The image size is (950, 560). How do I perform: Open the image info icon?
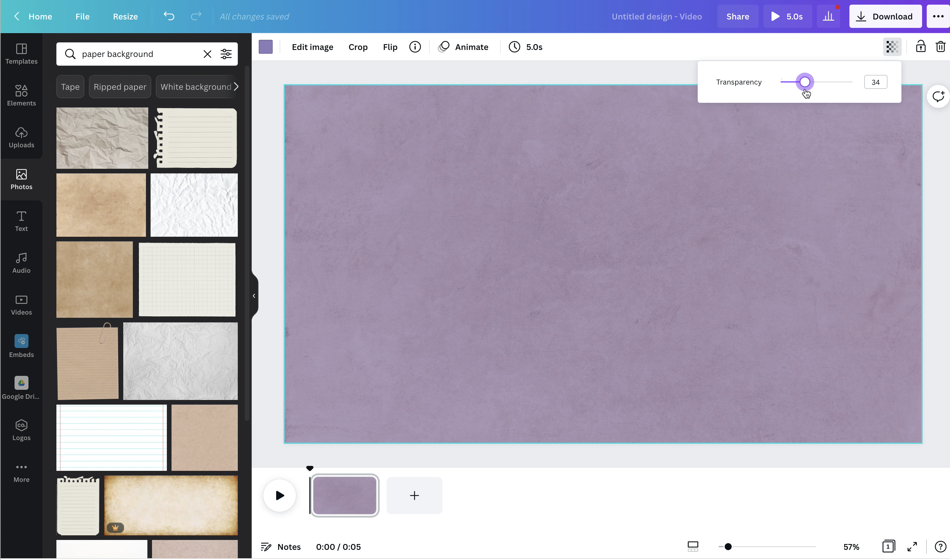click(415, 47)
